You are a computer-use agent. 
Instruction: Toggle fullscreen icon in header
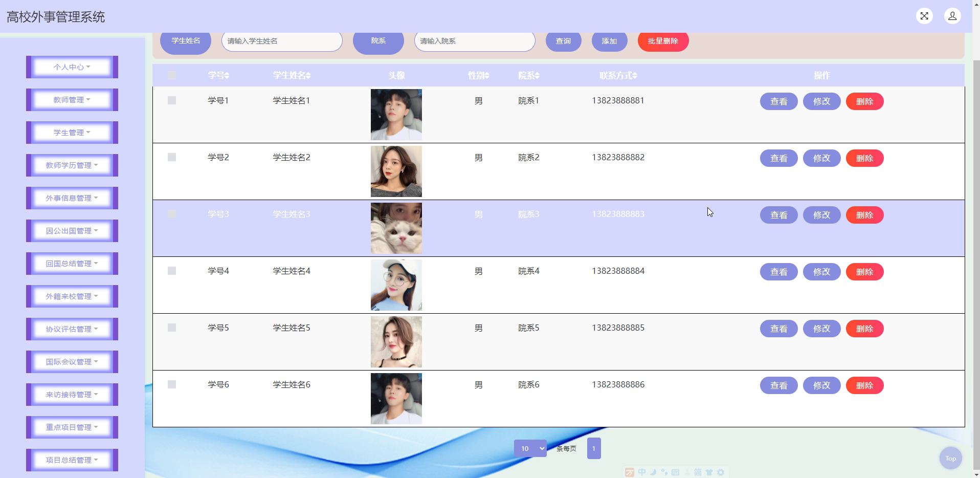click(924, 16)
